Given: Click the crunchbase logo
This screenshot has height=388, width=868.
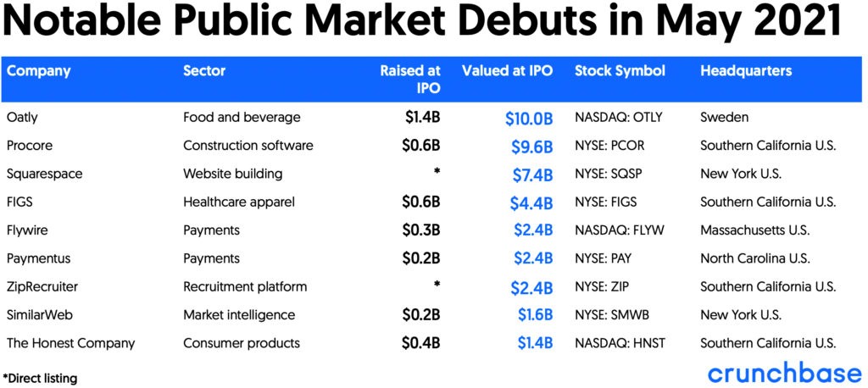Looking at the screenshot, I should 784,374.
